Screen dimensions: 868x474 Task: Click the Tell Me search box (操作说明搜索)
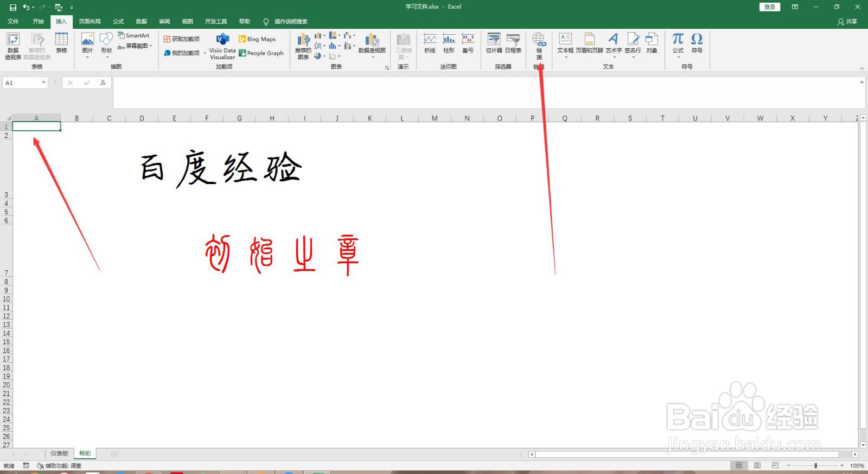tap(286, 22)
